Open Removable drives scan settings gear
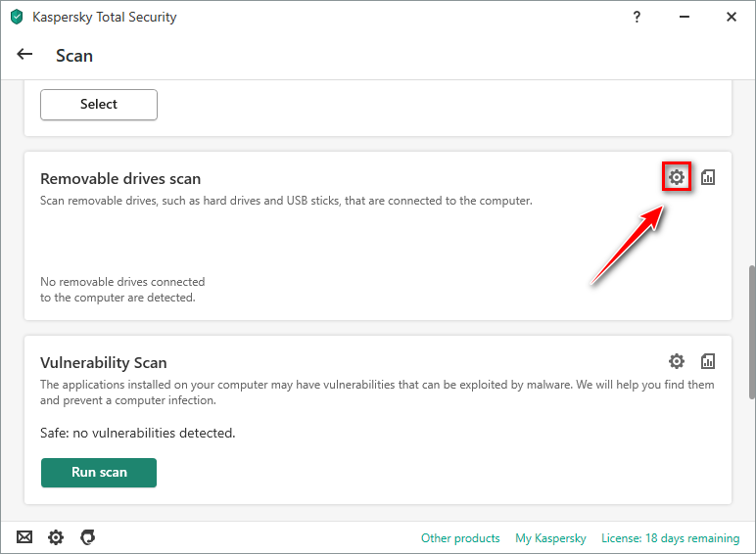This screenshot has width=756, height=554. coord(677,177)
